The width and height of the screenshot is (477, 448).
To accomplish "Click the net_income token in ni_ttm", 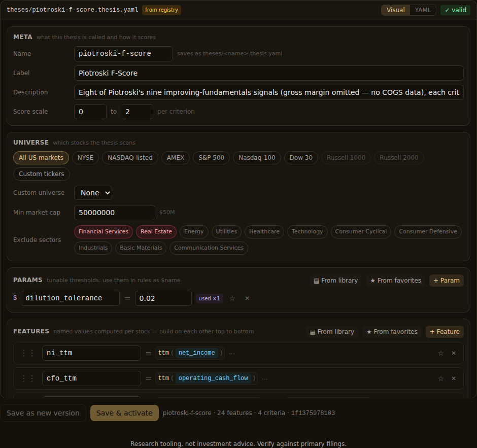I will (x=196, y=353).
